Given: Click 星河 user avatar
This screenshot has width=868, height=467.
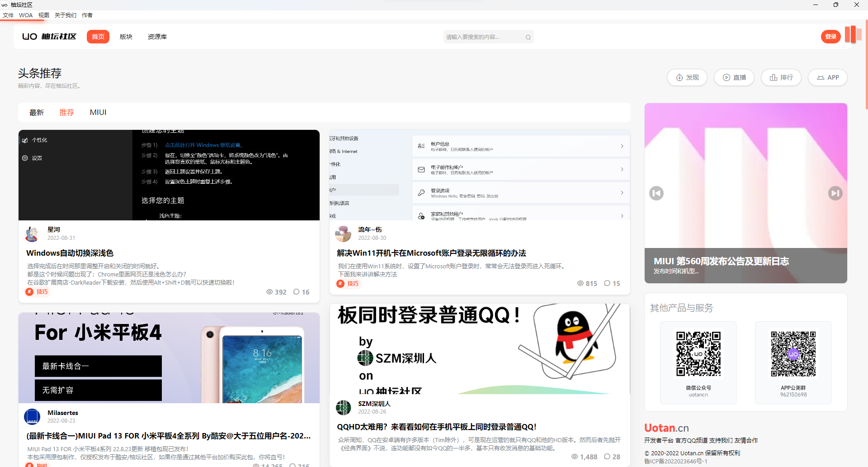Looking at the screenshot, I should (x=32, y=233).
